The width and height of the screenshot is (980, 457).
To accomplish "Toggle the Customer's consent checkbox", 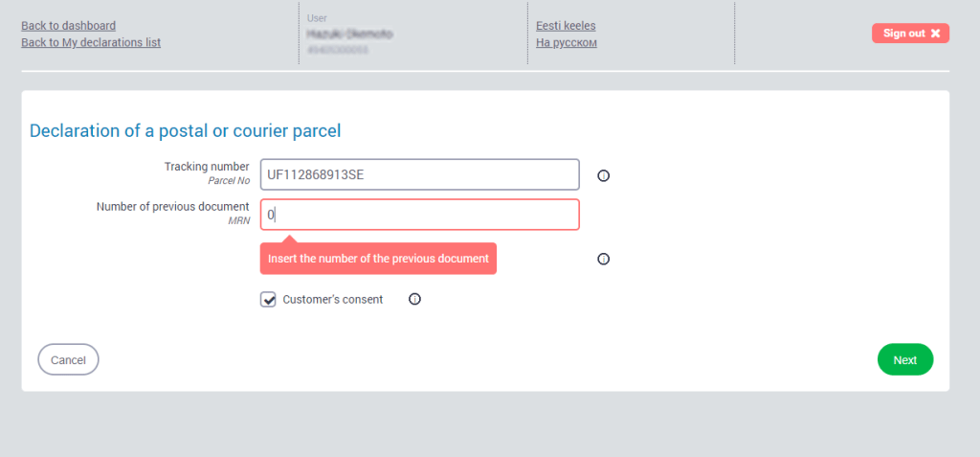I will (269, 300).
